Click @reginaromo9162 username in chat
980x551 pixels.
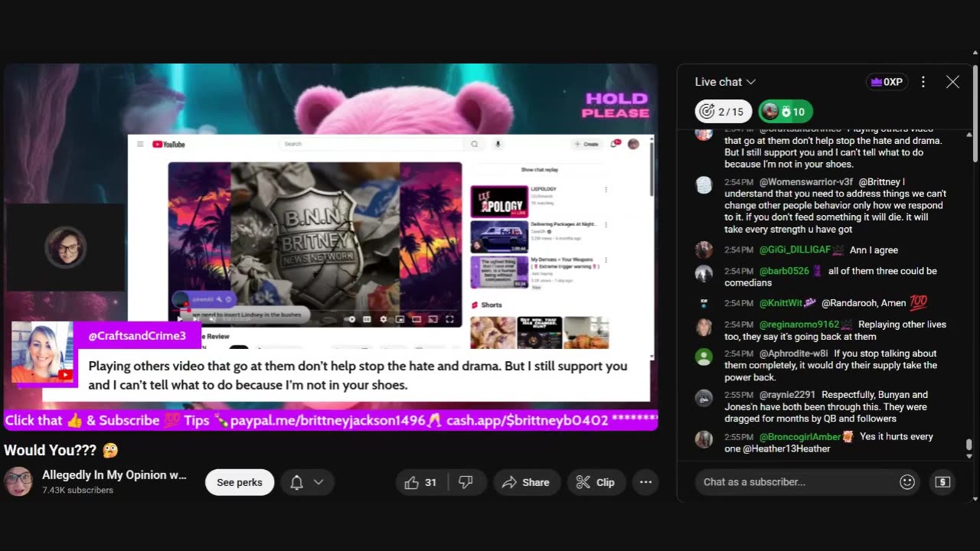799,324
